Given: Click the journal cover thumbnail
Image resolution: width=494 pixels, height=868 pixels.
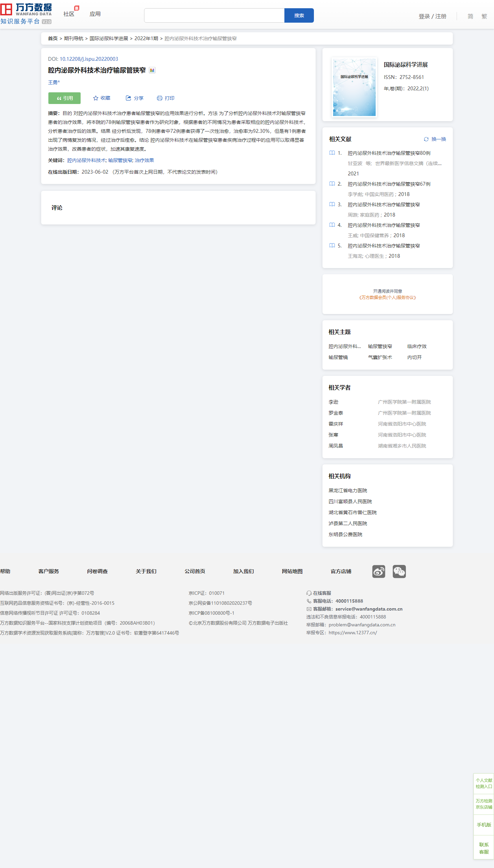Looking at the screenshot, I should (x=354, y=87).
